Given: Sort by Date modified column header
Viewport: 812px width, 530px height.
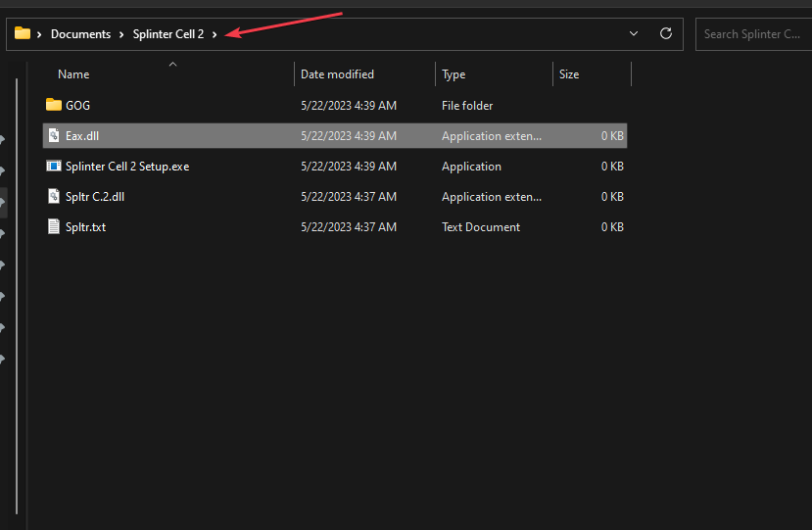Looking at the screenshot, I should (337, 74).
